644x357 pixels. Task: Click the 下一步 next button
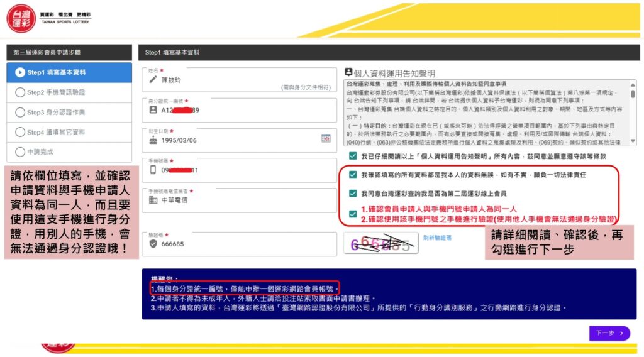[x=609, y=333]
